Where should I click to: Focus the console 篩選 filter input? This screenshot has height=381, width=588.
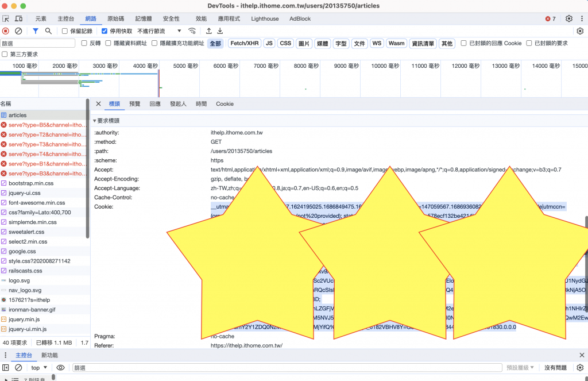click(287, 367)
